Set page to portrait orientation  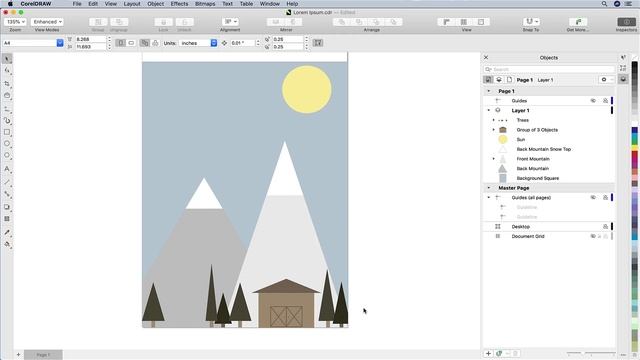120,43
